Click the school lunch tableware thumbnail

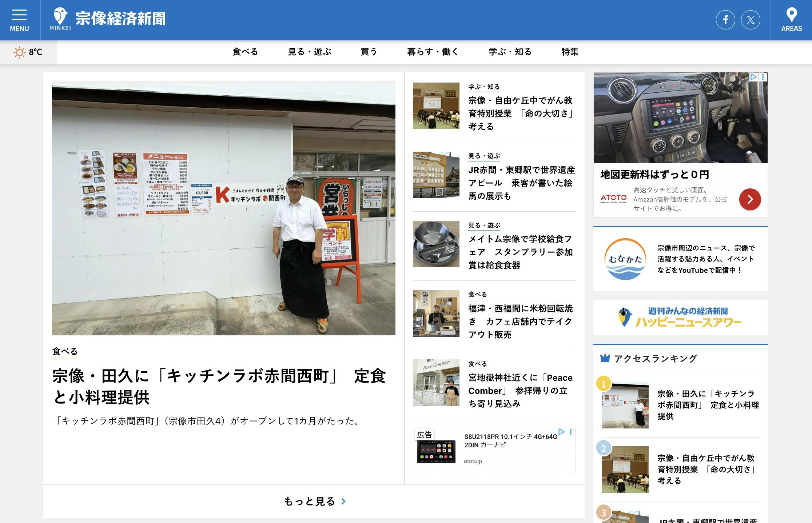(436, 244)
